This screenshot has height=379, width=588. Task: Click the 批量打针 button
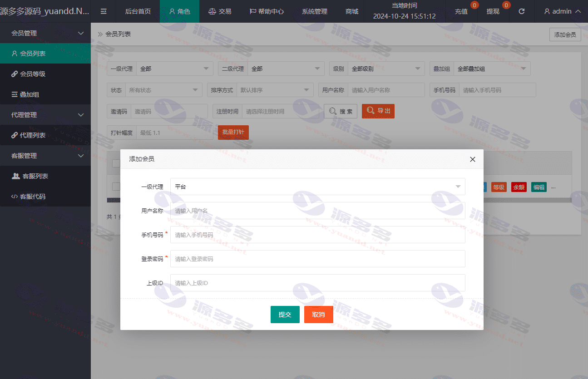[x=233, y=133]
